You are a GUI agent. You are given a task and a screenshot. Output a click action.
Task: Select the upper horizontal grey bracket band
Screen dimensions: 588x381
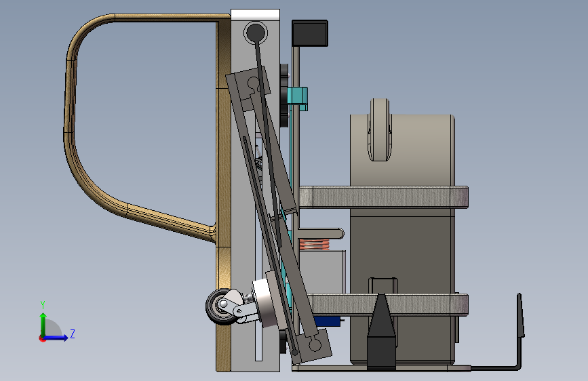click(384, 197)
